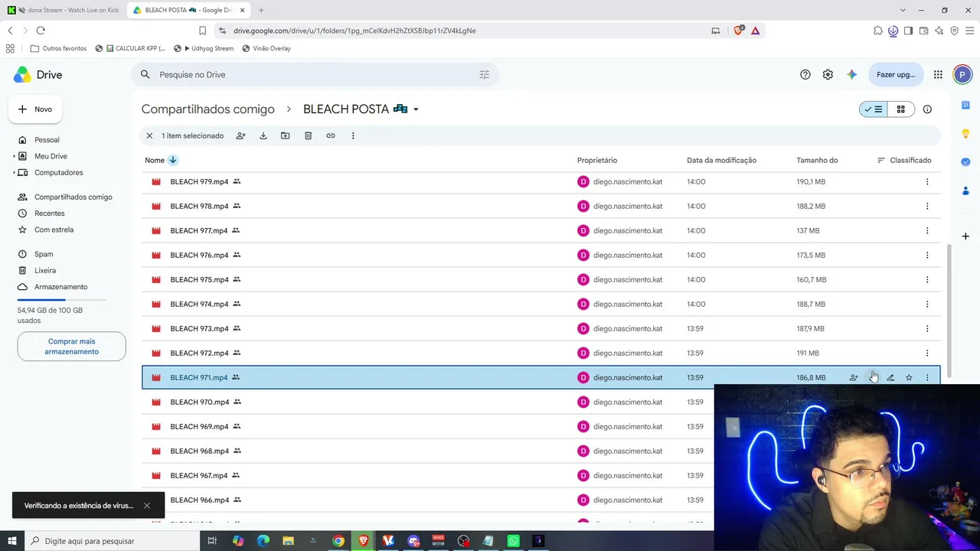The height and width of the screenshot is (551, 980).
Task: Click the browser address bar URL
Action: pyautogui.click(x=354, y=31)
